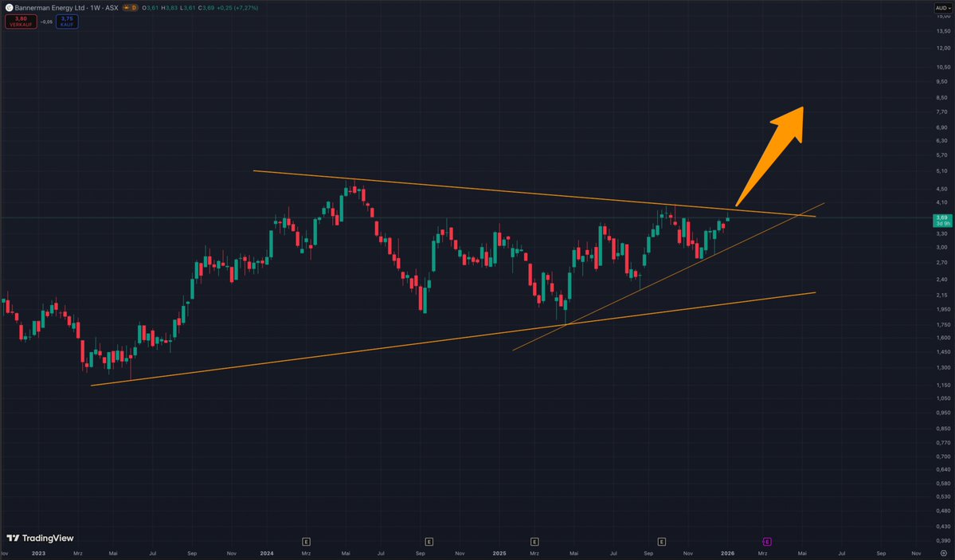Click the 12,00 price axis label
955x560 pixels.
[x=943, y=48]
